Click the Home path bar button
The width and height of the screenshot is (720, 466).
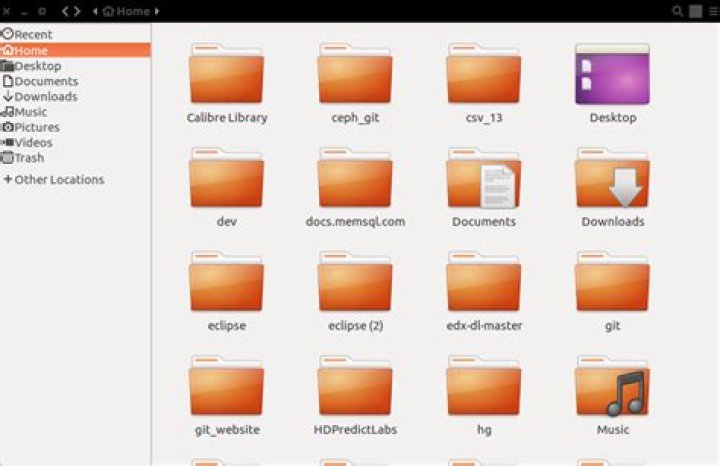pos(126,11)
